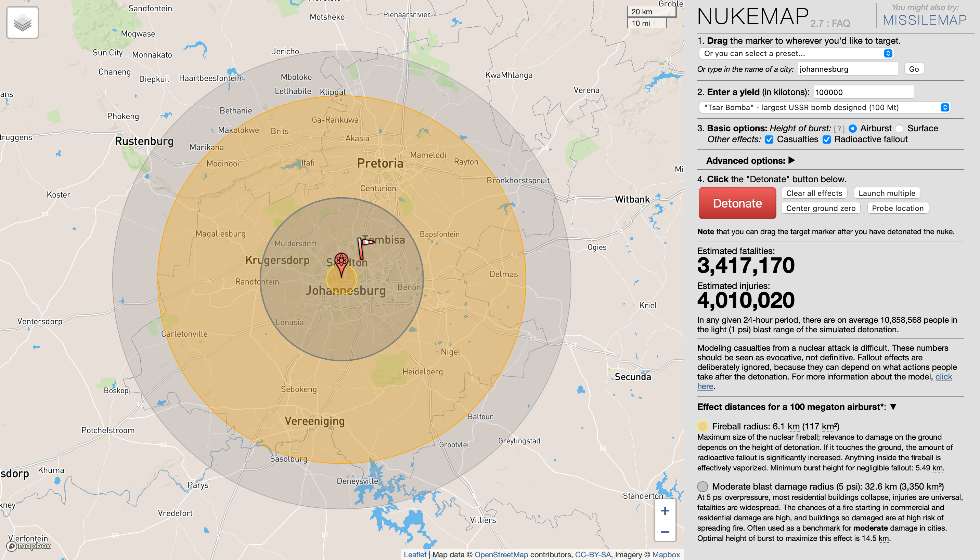Screen dimensions: 980x560
Task: Click the red nuclear target marker pin
Action: click(x=341, y=265)
